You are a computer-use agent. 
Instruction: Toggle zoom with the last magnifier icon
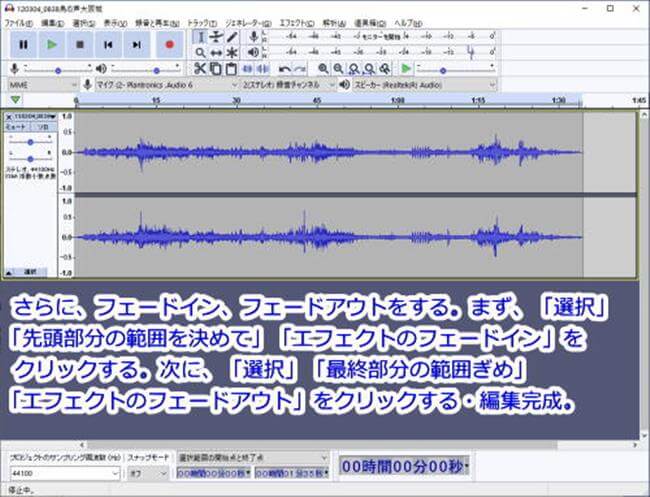point(385,69)
